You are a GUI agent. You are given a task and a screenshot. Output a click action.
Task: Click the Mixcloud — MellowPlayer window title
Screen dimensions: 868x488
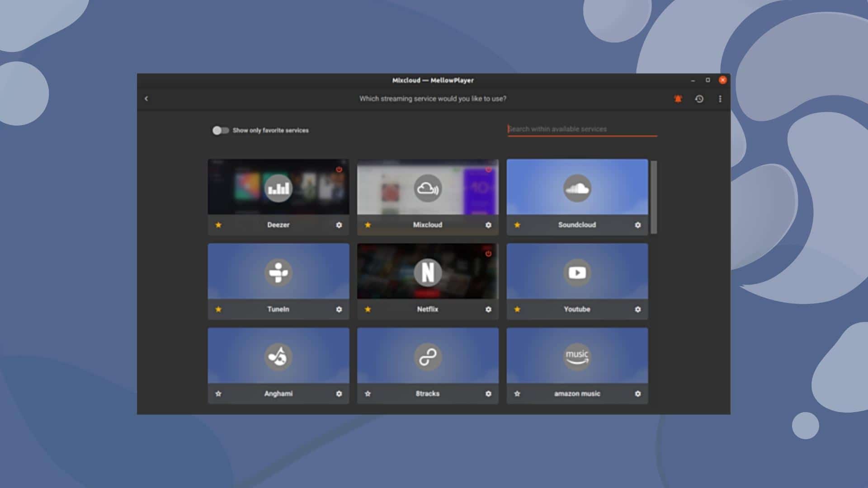pos(433,80)
